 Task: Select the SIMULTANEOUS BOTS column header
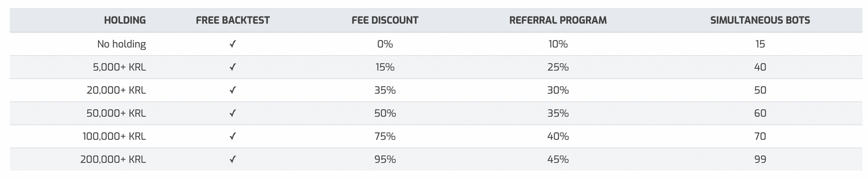click(760, 20)
